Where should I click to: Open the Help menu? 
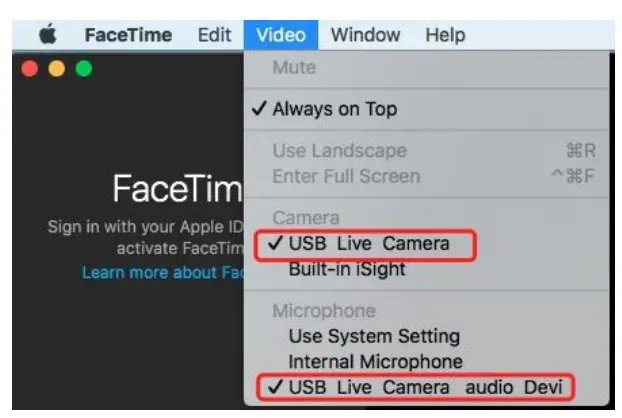click(445, 35)
